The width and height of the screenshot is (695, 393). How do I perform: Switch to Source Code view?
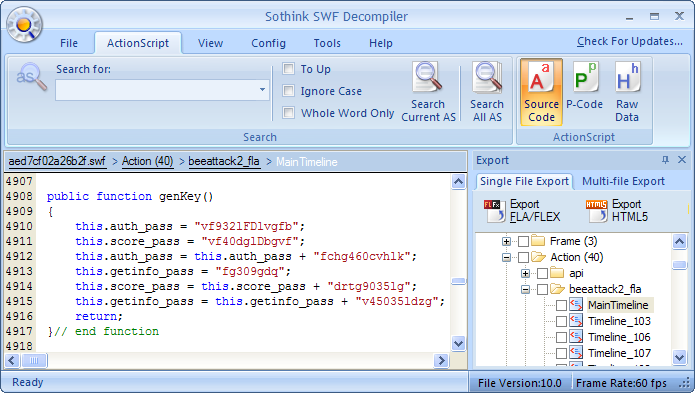click(541, 92)
